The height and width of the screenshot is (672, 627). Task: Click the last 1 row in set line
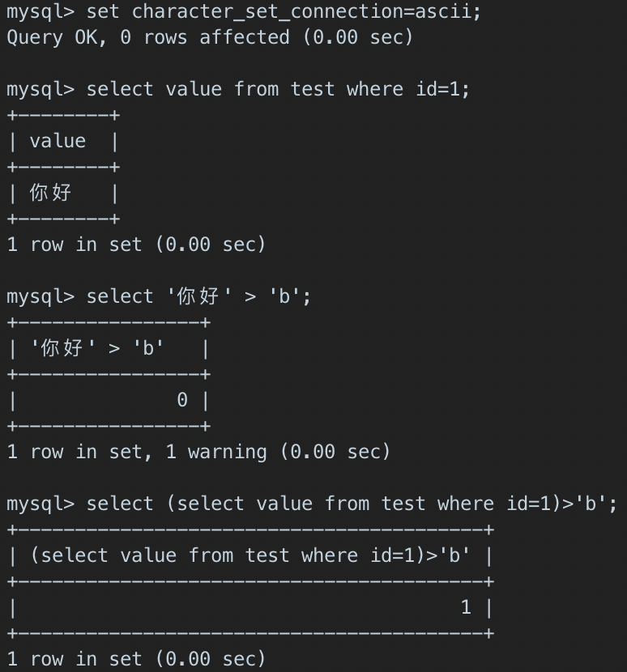pyautogui.click(x=136, y=659)
